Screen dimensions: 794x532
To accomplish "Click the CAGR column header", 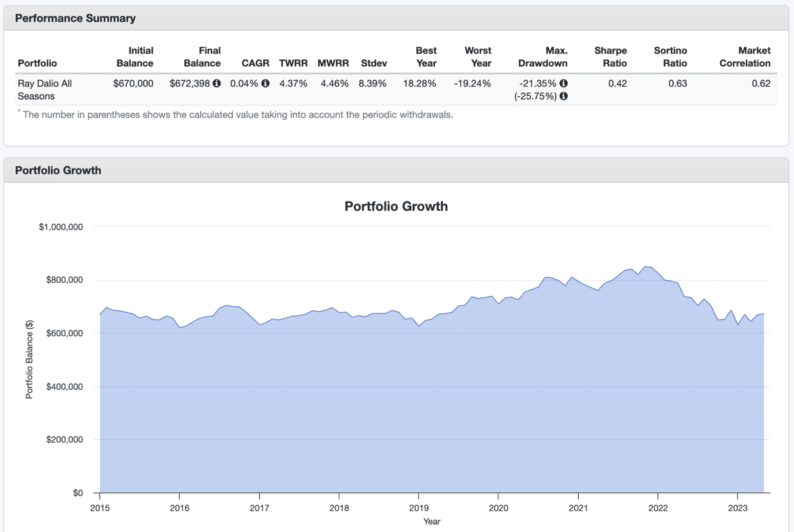I will click(255, 63).
